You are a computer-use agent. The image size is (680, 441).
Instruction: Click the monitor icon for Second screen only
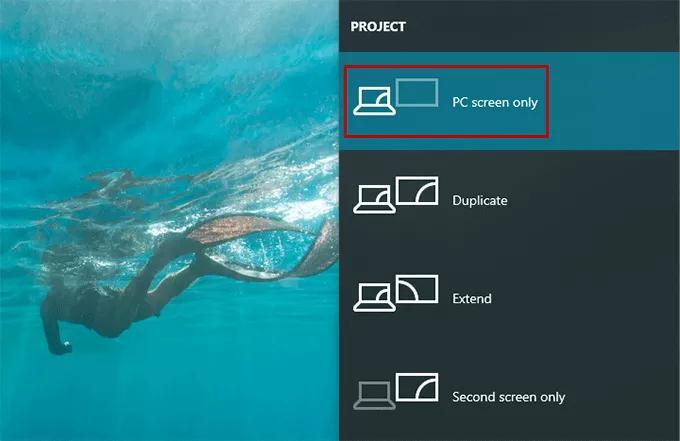(417, 387)
